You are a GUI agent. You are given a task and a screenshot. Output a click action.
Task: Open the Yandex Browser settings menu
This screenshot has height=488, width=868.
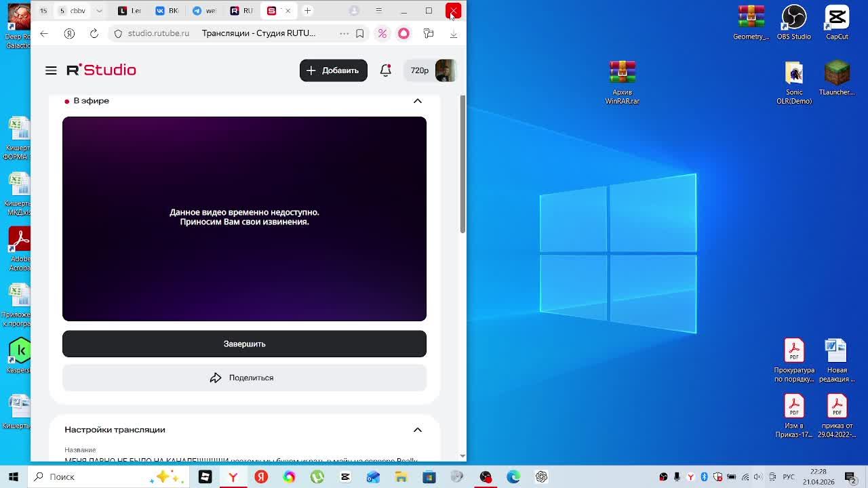[378, 11]
